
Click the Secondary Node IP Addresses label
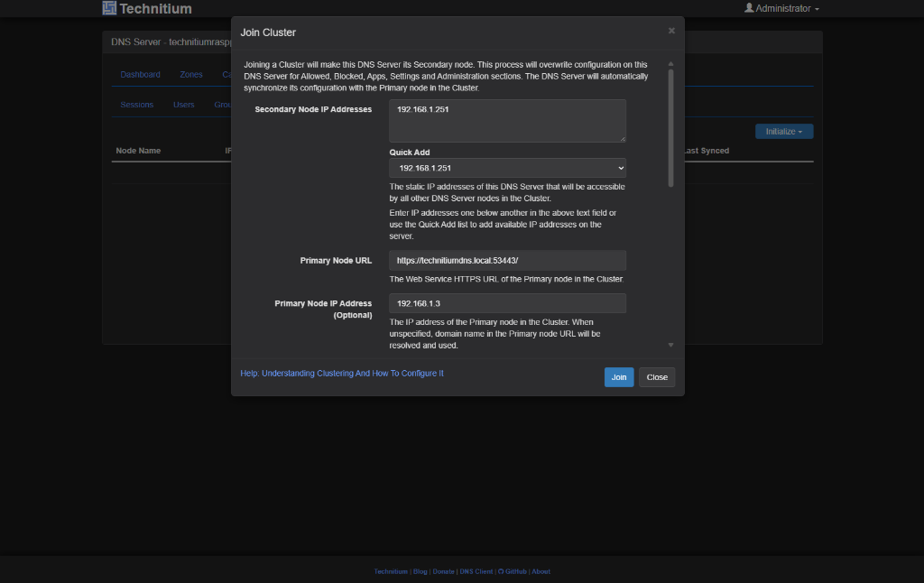(x=313, y=109)
